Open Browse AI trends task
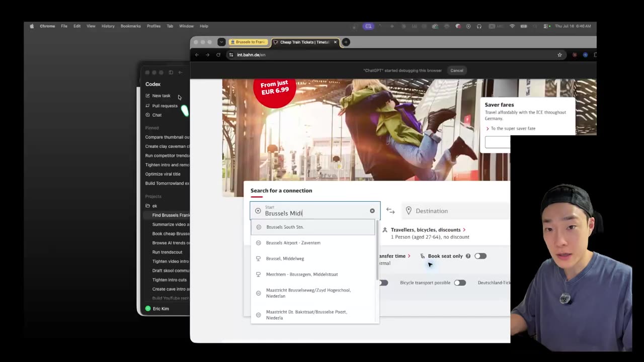Screen dimensions: 644x362 tap(171, 243)
